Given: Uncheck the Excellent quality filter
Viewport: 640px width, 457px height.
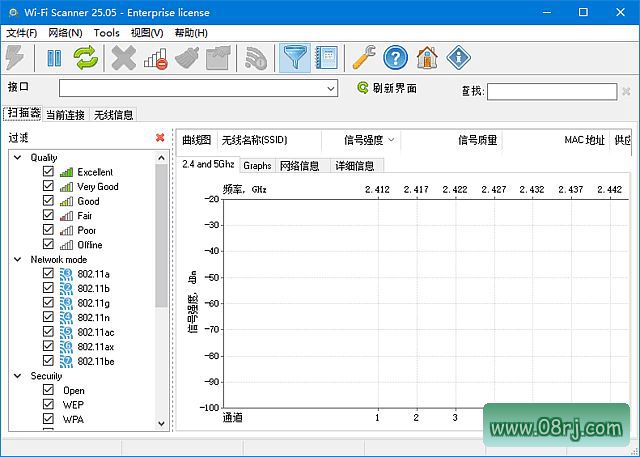Looking at the screenshot, I should tap(48, 172).
